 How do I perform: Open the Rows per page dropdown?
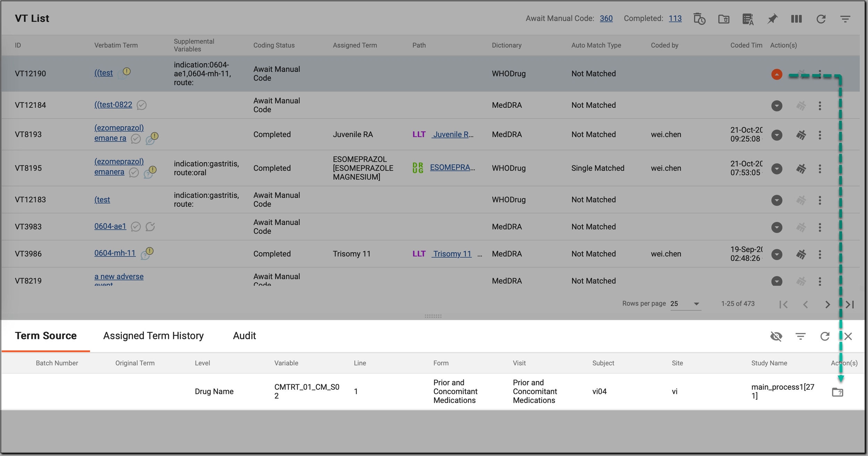pyautogui.click(x=685, y=304)
